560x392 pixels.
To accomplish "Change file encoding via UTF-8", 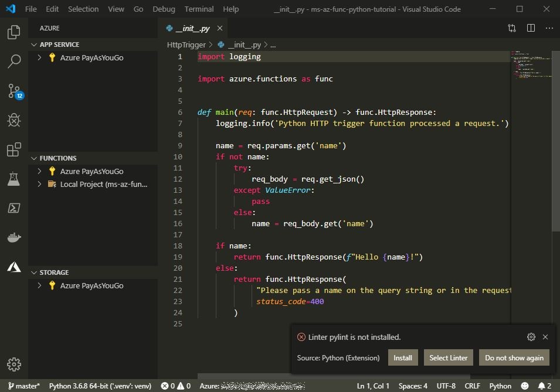I will [446, 386].
